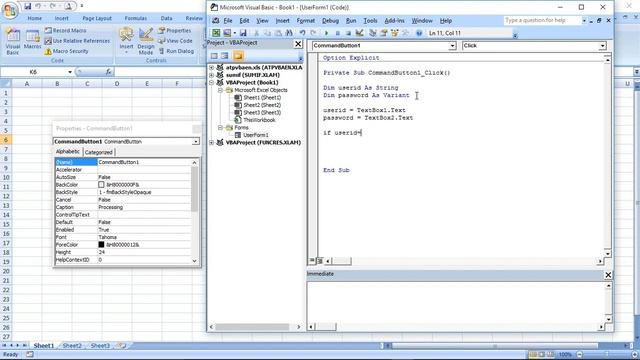Open the File menu in Visual Basic editor
The image size is (640, 360).
point(228,21)
